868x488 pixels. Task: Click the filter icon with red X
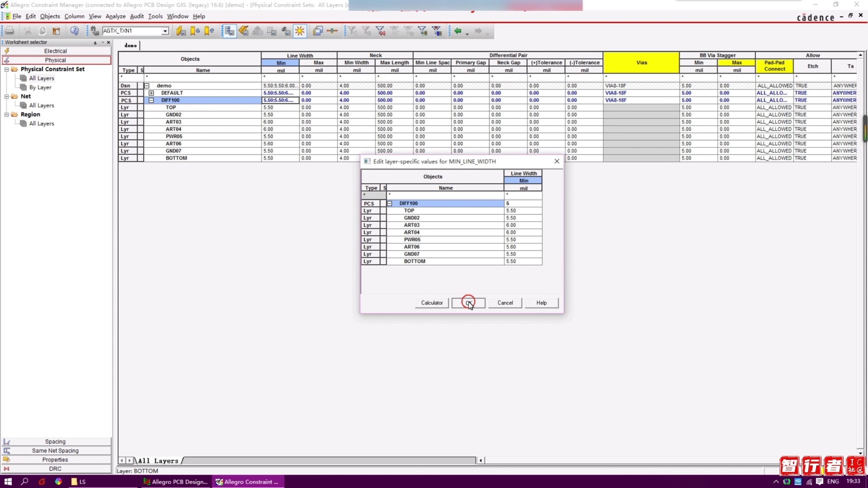coord(380,31)
